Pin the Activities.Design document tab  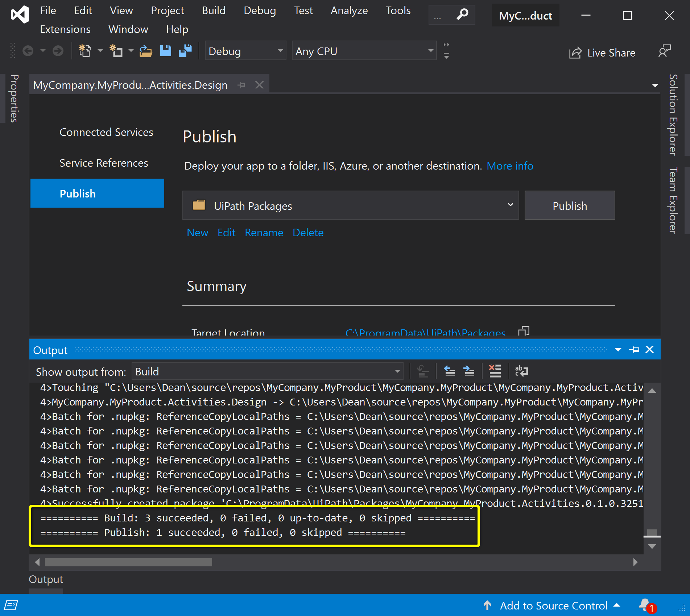click(241, 85)
